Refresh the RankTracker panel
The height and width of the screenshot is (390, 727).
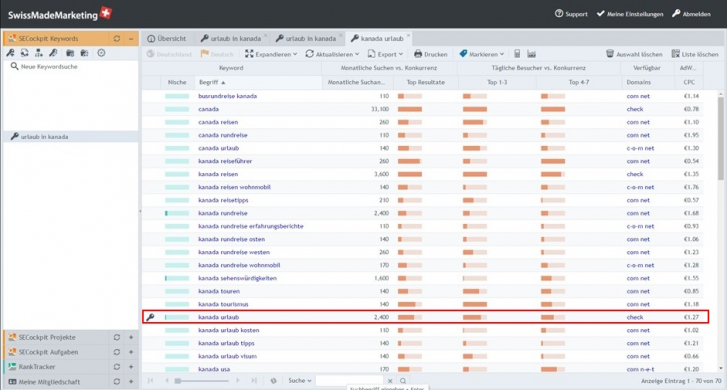pos(117,367)
